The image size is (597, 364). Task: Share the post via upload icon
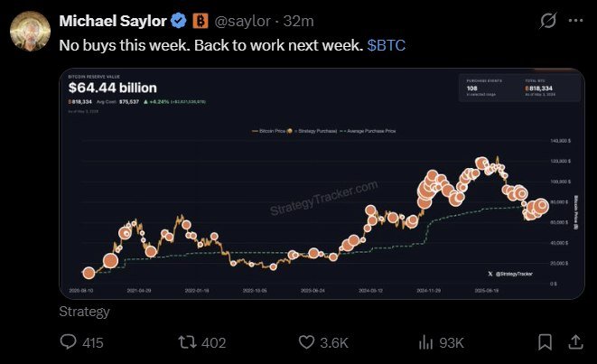point(575,342)
